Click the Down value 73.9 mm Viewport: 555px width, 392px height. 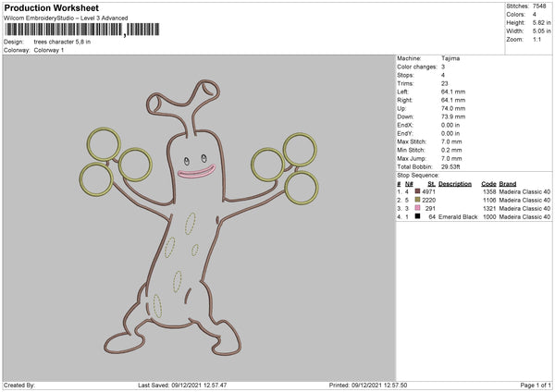(x=453, y=116)
